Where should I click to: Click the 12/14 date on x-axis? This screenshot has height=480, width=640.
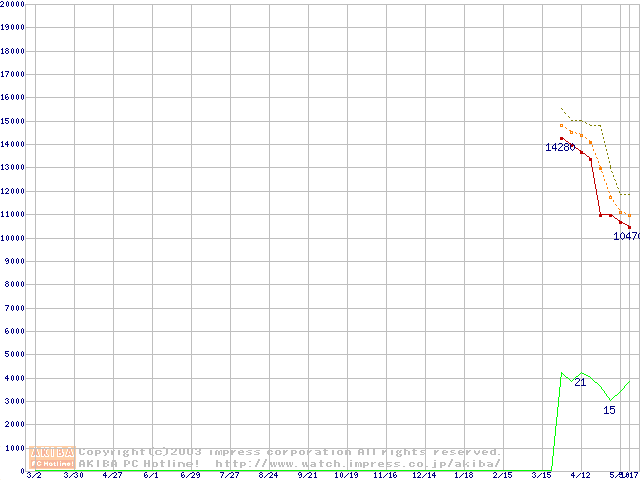click(424, 476)
